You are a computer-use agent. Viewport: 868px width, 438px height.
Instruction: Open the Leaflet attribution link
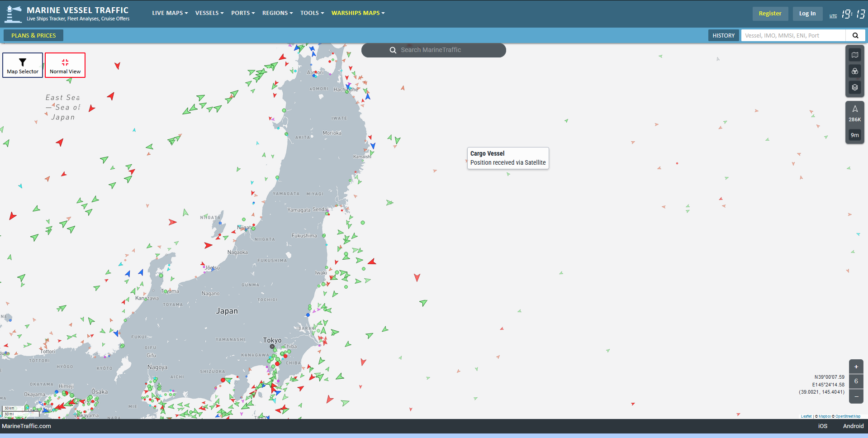coord(806,416)
